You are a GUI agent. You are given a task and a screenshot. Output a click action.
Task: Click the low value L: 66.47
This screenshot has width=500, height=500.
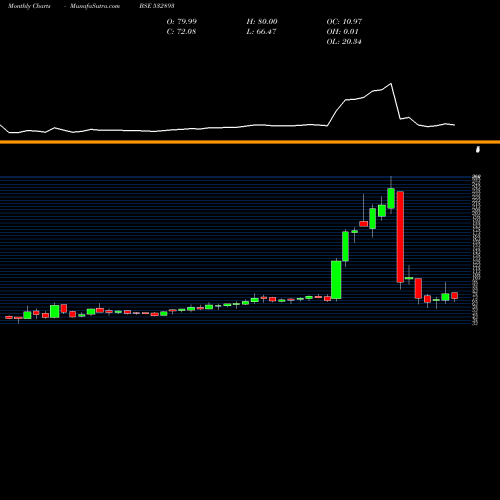261,32
